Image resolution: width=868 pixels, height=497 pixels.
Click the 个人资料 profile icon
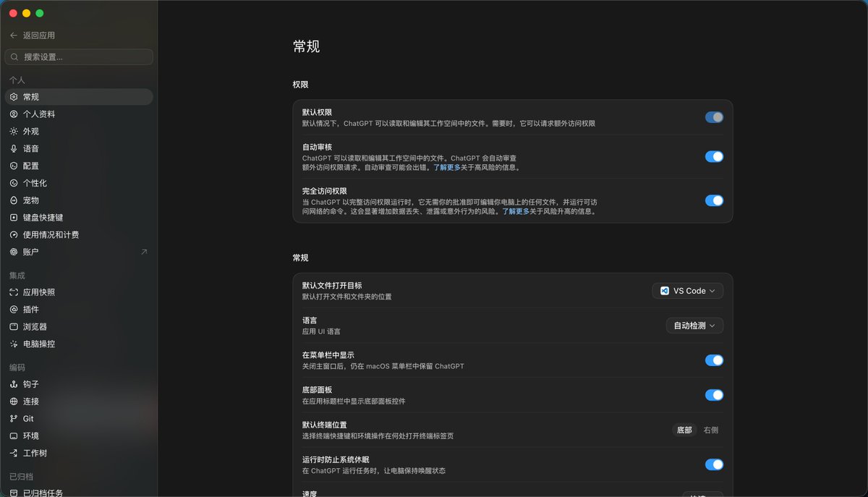[x=14, y=114]
